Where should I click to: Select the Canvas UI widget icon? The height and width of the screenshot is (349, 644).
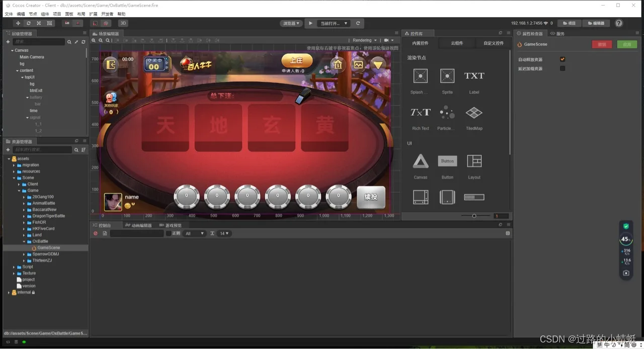pos(421,161)
